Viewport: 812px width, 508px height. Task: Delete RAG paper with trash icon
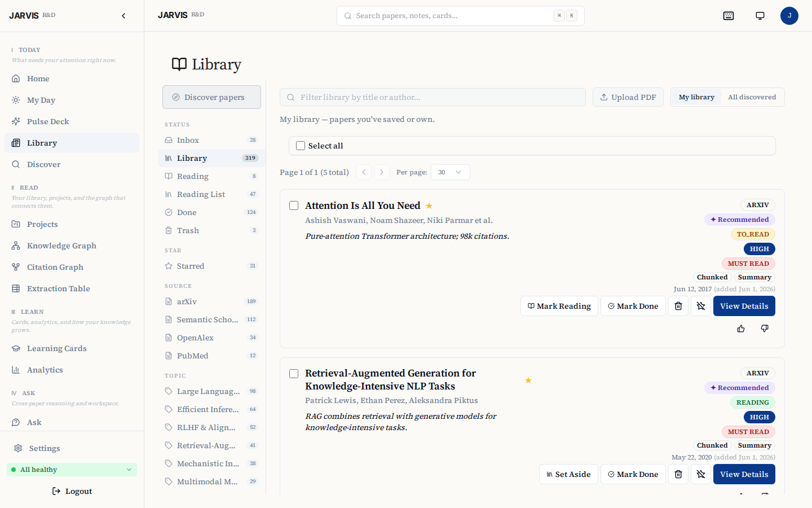click(x=678, y=474)
